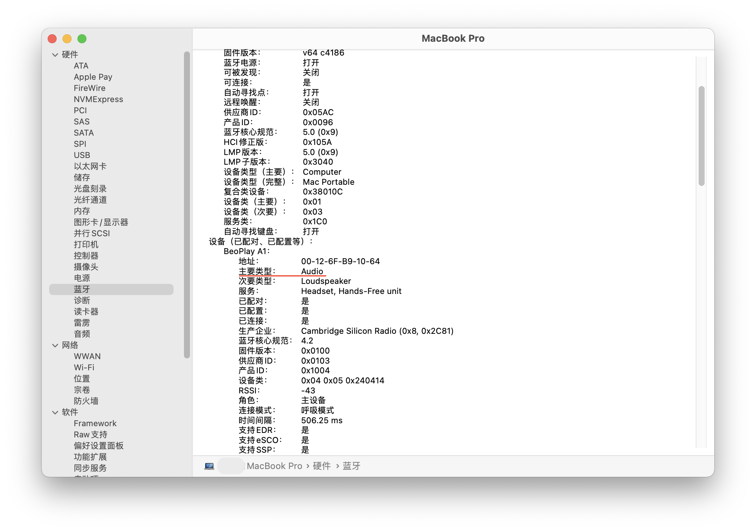Select NVMExpress in the sidebar
This screenshot has width=756, height=532.
[98, 99]
